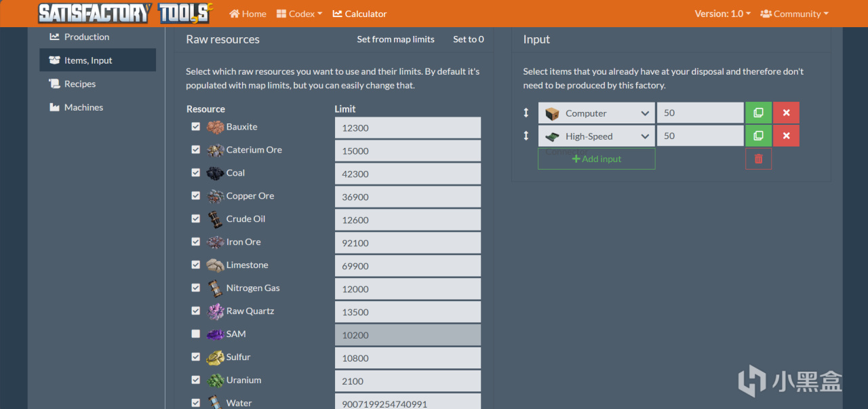868x409 pixels.
Task: Uncheck the Caterium Ore checkbox
Action: tap(196, 150)
